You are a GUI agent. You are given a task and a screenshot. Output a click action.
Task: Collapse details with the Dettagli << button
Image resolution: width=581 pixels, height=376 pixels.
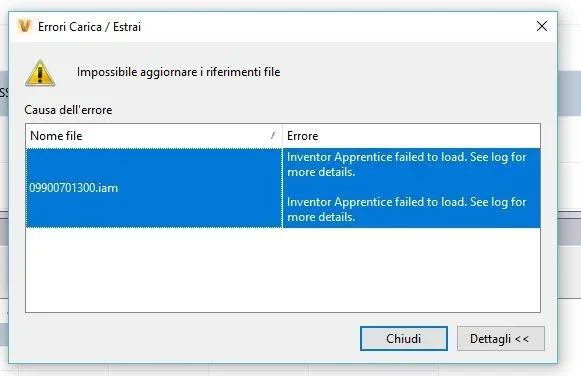(501, 338)
